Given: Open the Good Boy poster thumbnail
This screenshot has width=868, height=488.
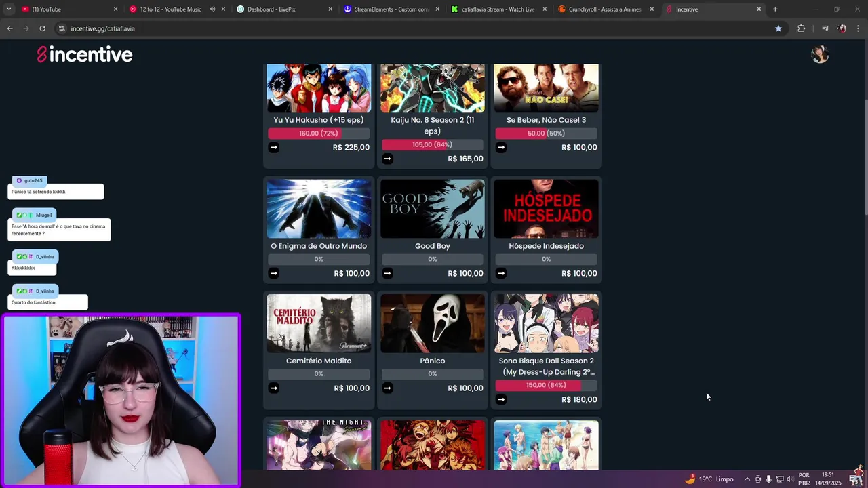Looking at the screenshot, I should click(433, 209).
